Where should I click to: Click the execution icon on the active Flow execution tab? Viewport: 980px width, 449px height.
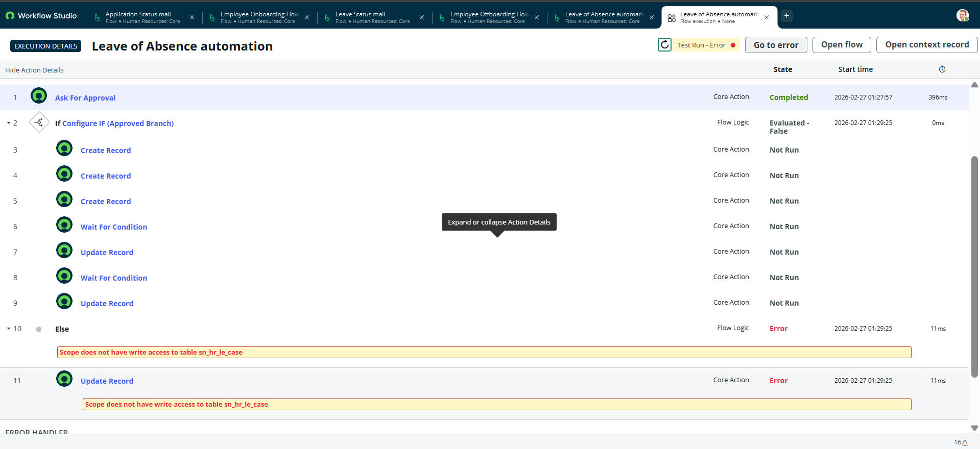pyautogui.click(x=672, y=18)
